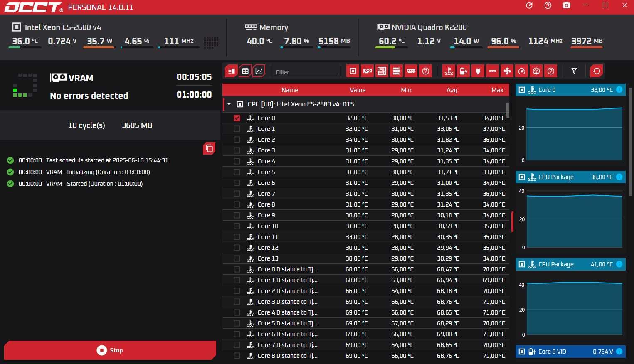Enable Core 9 graph checkbox

(x=237, y=215)
